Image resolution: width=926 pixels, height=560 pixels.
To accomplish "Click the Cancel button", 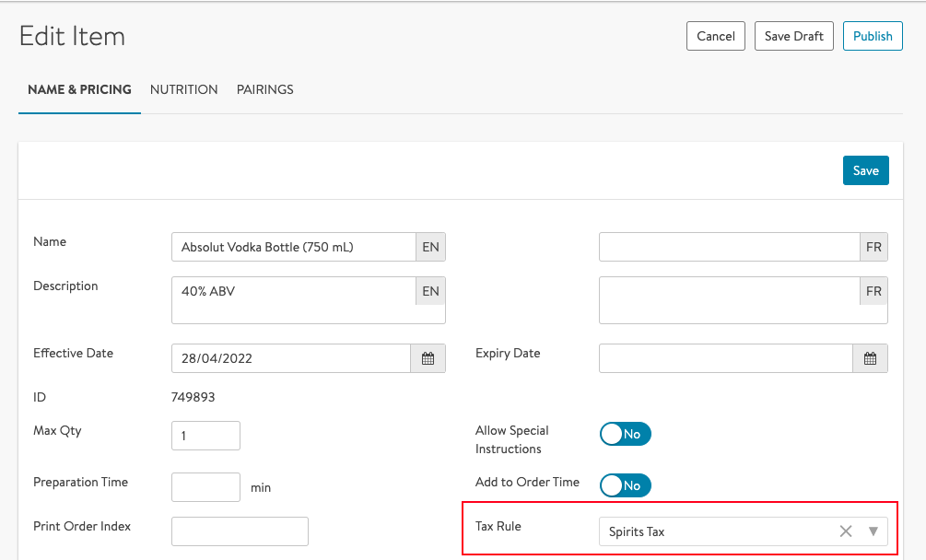I will tap(716, 36).
